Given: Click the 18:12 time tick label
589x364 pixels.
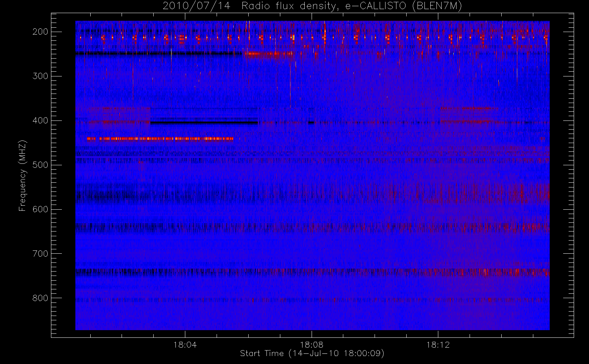Looking at the screenshot, I should tap(438, 344).
